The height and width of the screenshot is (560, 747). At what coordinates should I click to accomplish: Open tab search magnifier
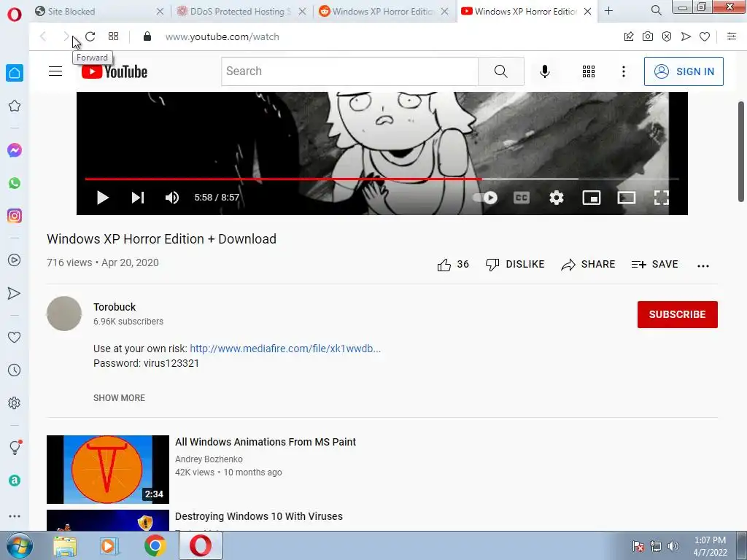point(656,10)
